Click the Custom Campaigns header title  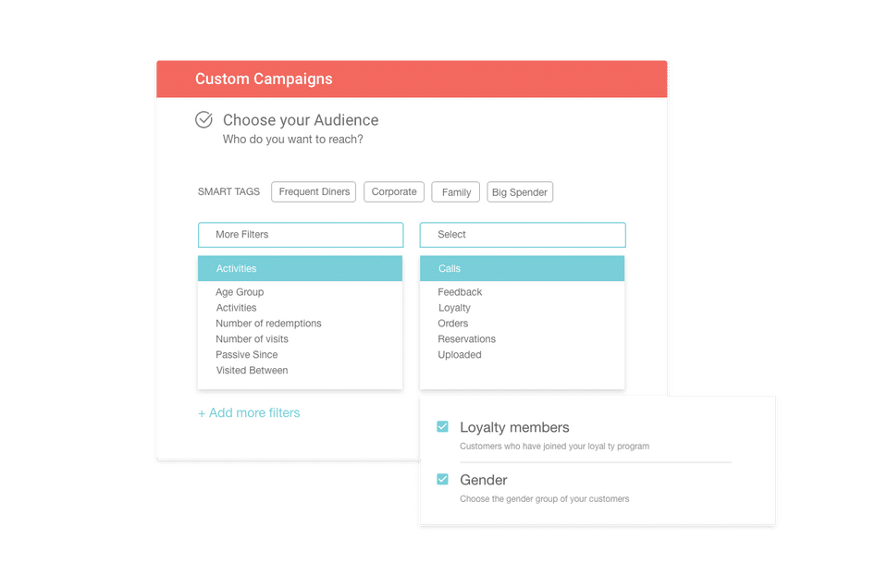coord(264,79)
